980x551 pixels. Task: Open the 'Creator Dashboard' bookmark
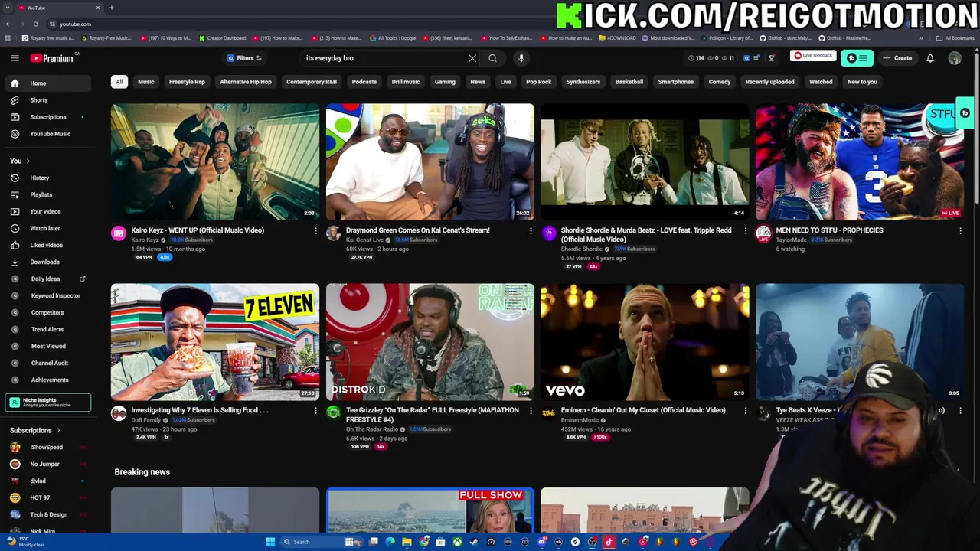(x=223, y=38)
